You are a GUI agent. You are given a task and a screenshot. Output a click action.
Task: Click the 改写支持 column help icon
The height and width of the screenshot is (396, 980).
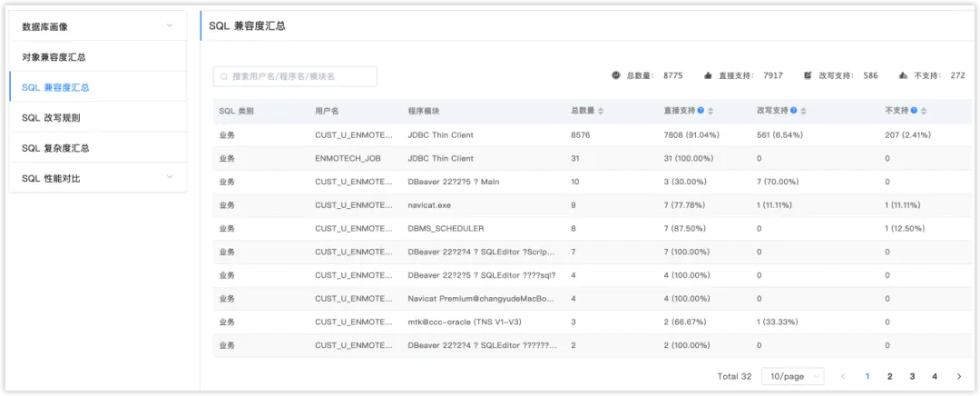tap(793, 111)
